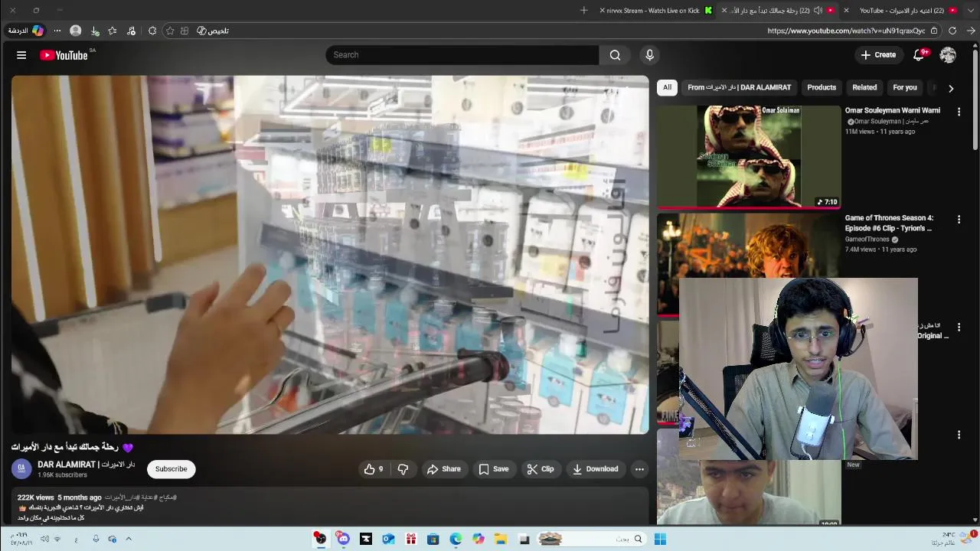The width and height of the screenshot is (980, 551).
Task: Download the video
Action: tap(595, 469)
